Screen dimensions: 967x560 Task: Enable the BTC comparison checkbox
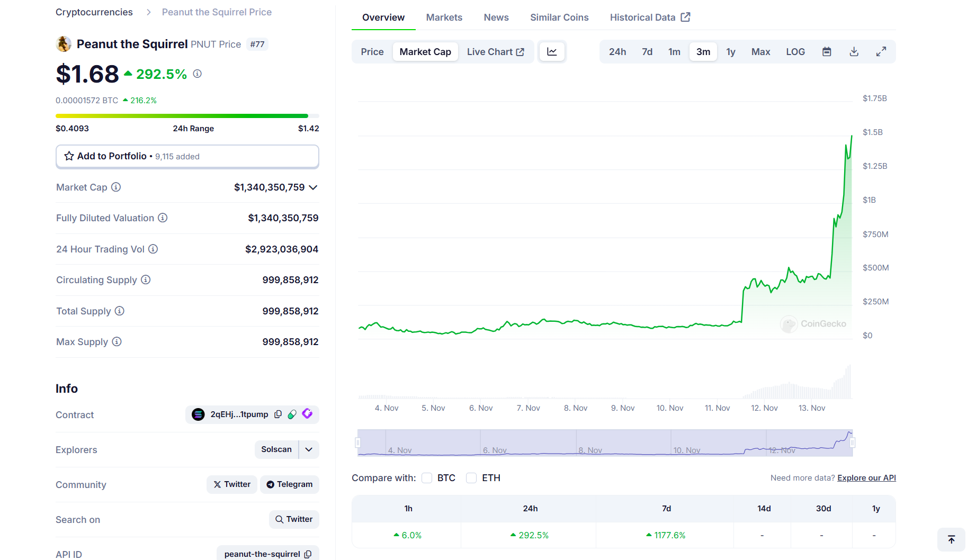click(x=427, y=478)
